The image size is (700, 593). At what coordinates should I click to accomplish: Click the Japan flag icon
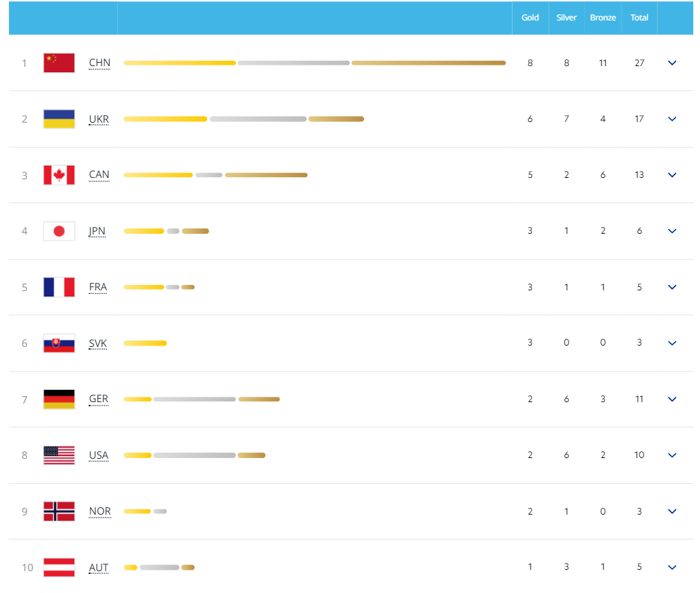coord(59,231)
